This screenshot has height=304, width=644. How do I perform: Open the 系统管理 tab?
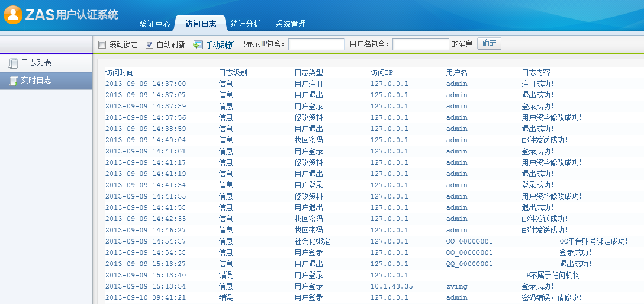pos(291,24)
